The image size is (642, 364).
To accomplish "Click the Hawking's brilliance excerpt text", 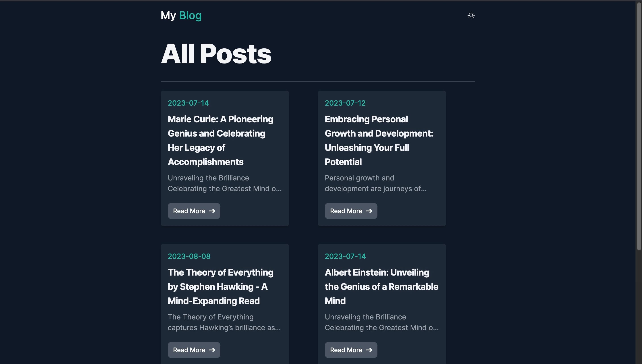I will pyautogui.click(x=224, y=322).
